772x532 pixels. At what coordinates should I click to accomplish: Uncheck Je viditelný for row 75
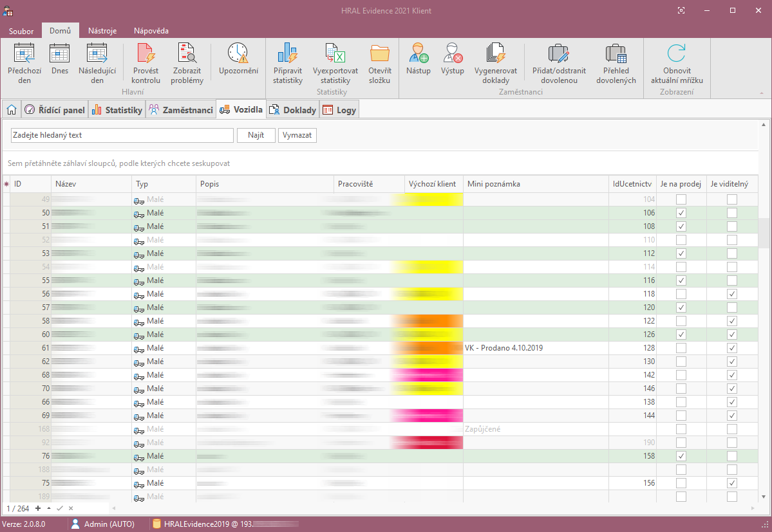732,483
